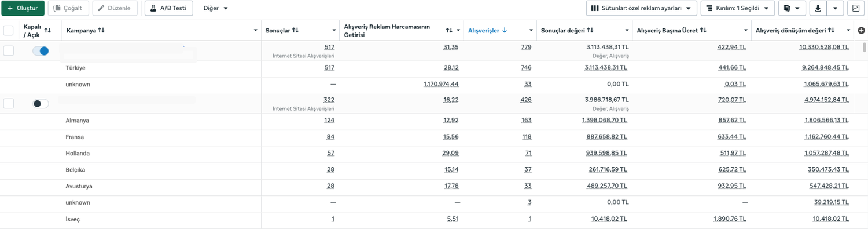Open the Diğer menu
Image resolution: width=868 pixels, height=229 pixels.
[216, 8]
